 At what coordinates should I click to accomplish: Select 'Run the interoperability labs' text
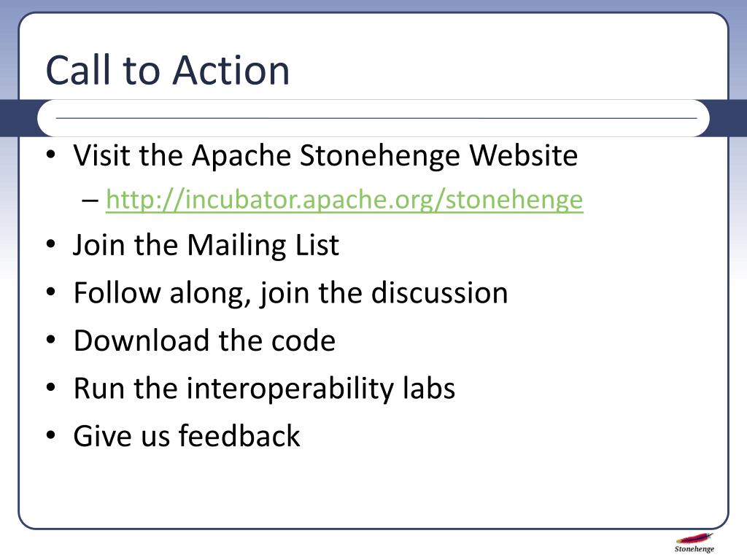[264, 388]
